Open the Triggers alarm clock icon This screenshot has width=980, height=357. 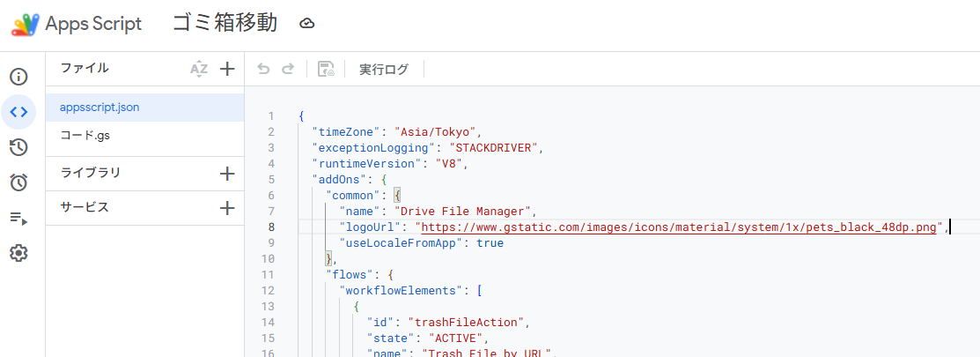18,182
